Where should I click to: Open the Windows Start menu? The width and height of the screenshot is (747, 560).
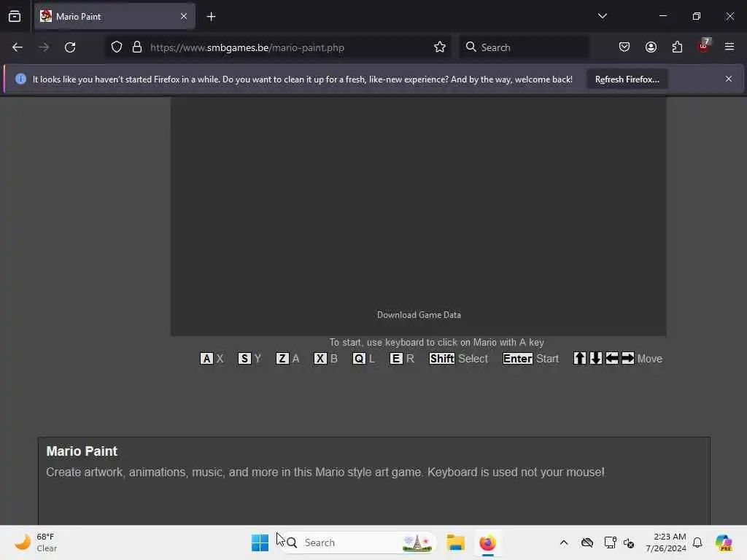260,542
